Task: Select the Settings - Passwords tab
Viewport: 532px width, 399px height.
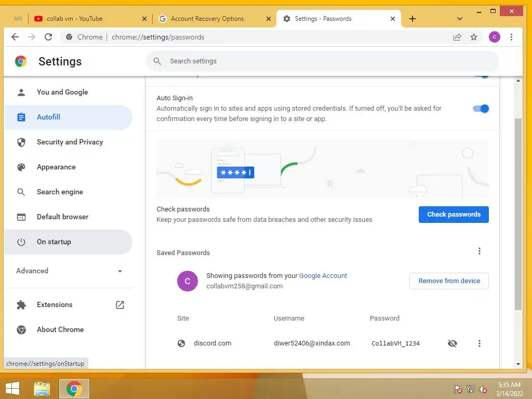Action: 339,19
